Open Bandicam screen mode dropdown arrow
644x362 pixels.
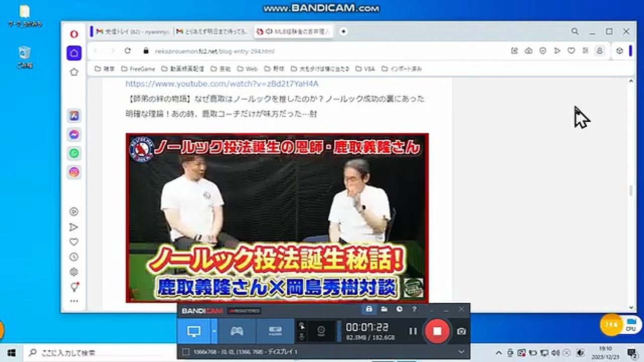pyautogui.click(x=214, y=331)
